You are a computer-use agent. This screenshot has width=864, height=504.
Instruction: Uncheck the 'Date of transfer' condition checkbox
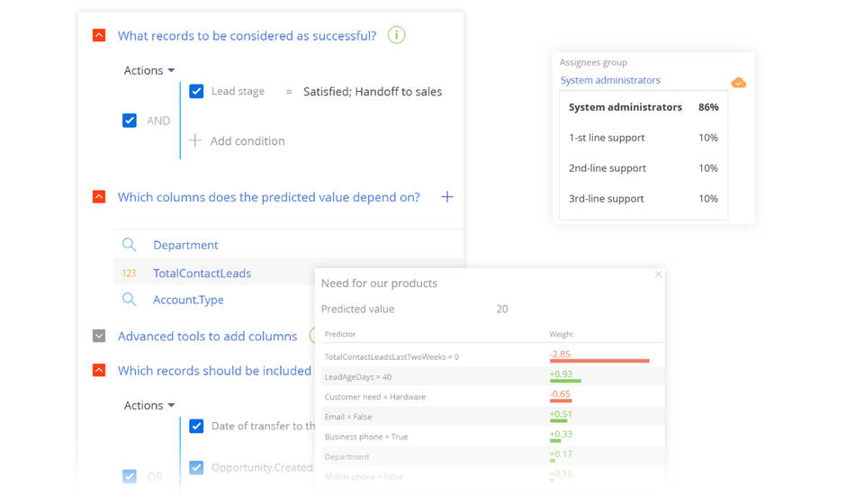click(196, 426)
